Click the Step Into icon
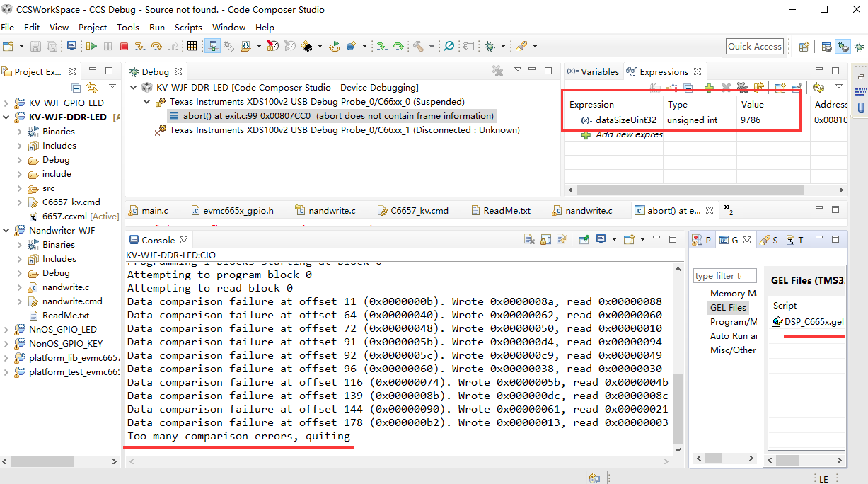 click(140, 46)
